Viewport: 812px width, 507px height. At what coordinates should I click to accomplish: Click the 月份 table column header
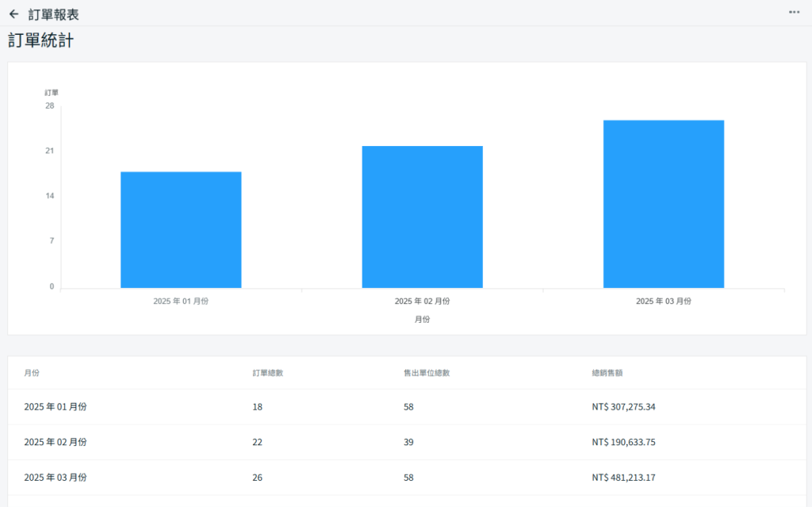pyautogui.click(x=32, y=373)
